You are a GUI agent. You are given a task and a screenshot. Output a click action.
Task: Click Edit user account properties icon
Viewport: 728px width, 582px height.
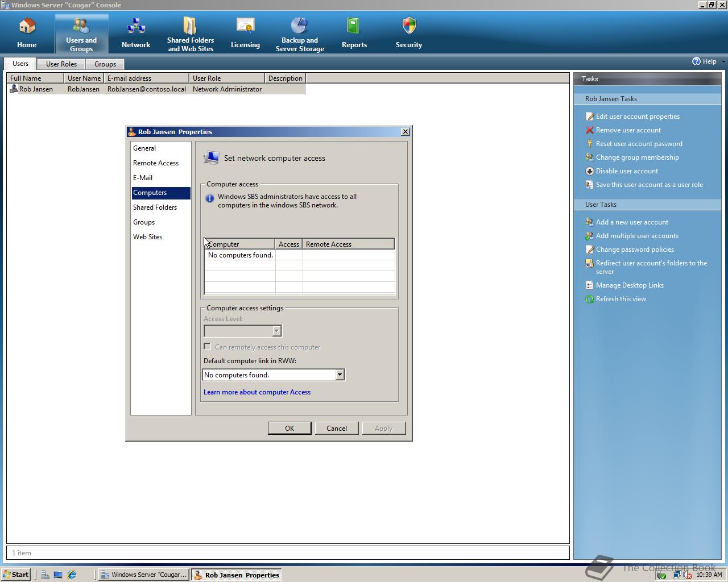click(590, 117)
